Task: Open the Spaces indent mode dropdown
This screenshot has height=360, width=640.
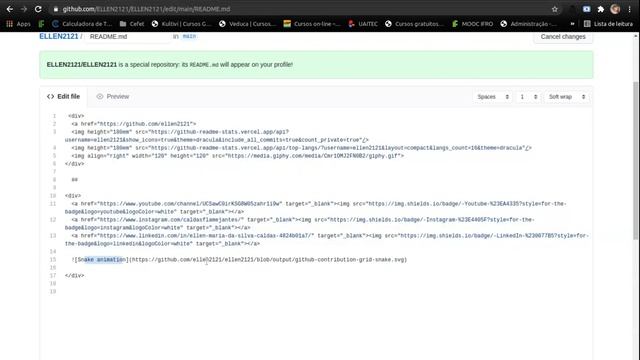Action: 493,97
